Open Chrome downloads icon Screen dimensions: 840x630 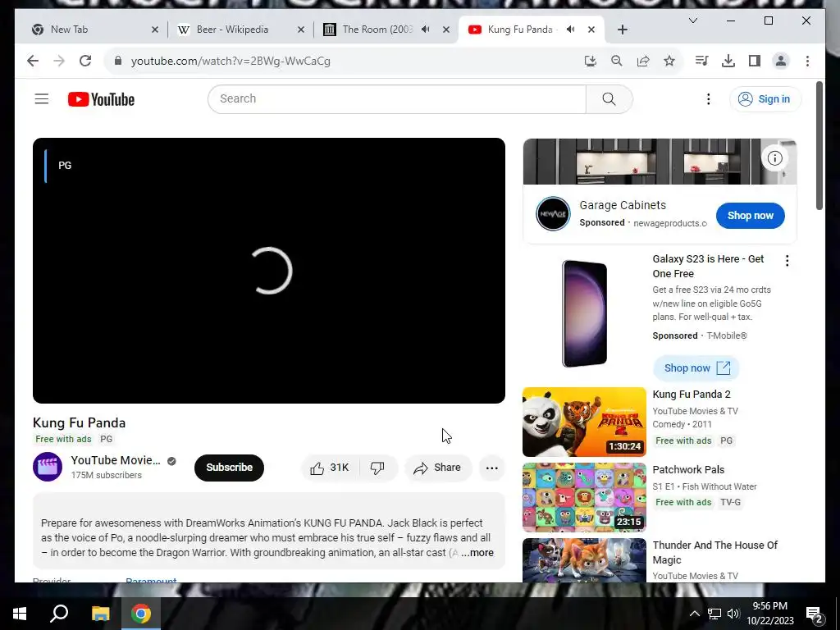(728, 61)
